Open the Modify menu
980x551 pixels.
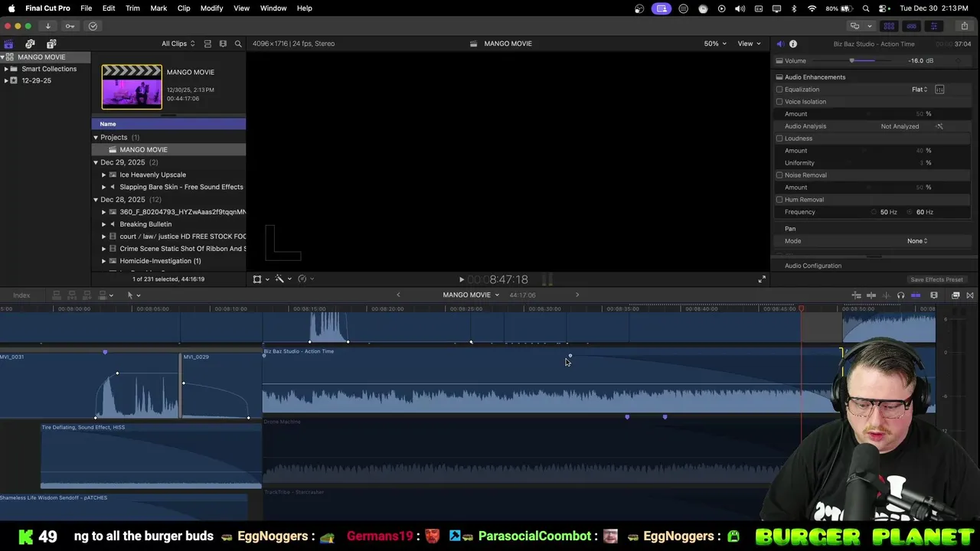tap(212, 8)
